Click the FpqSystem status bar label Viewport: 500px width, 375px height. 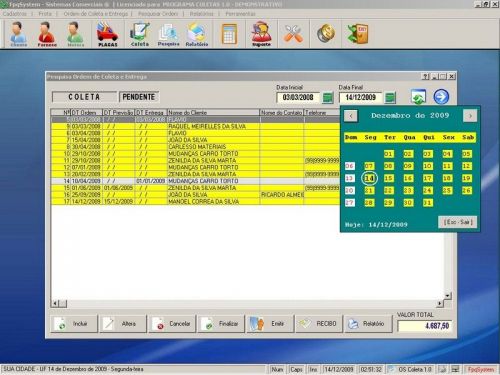(481, 369)
